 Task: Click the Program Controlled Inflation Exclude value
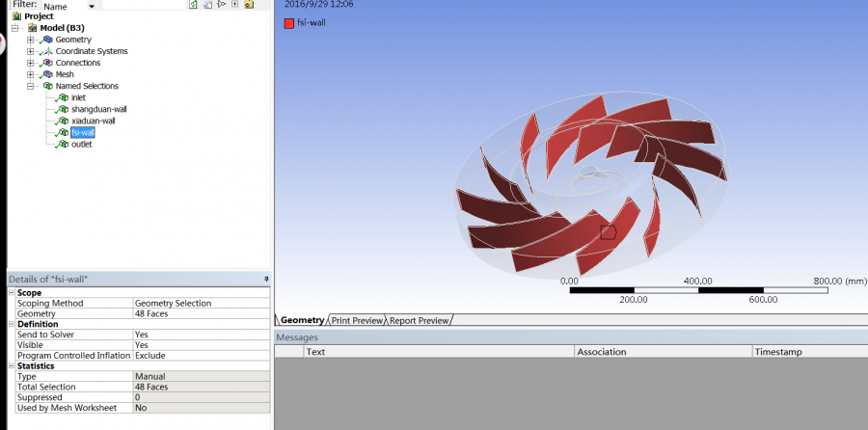(x=202, y=356)
